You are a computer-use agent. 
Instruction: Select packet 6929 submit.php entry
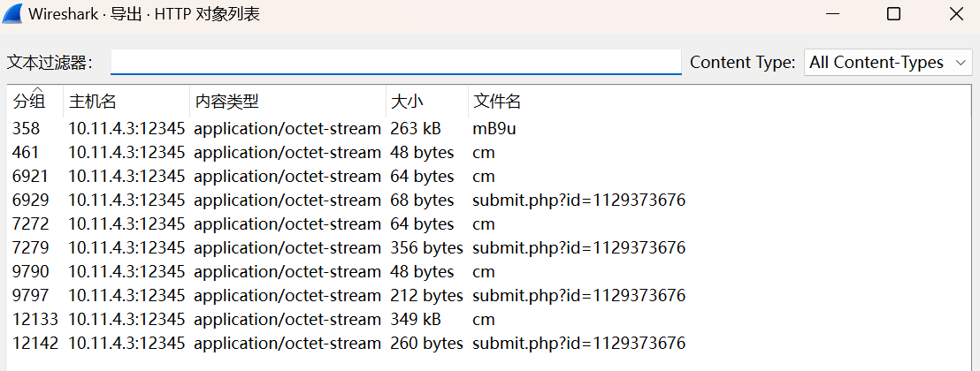[x=578, y=201]
